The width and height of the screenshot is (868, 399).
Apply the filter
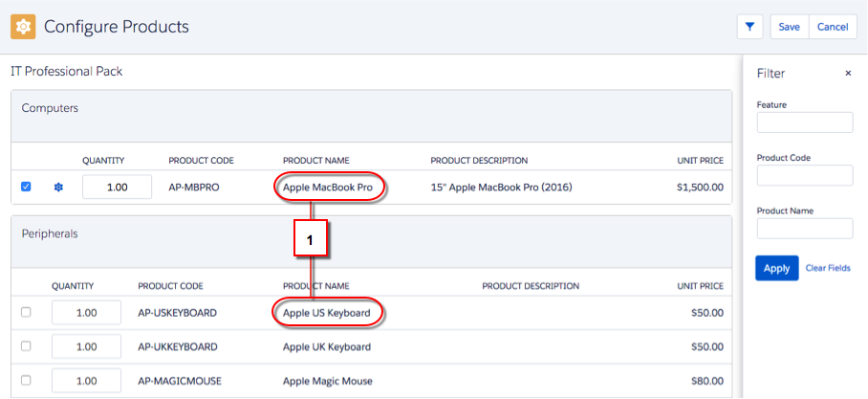[x=776, y=268]
